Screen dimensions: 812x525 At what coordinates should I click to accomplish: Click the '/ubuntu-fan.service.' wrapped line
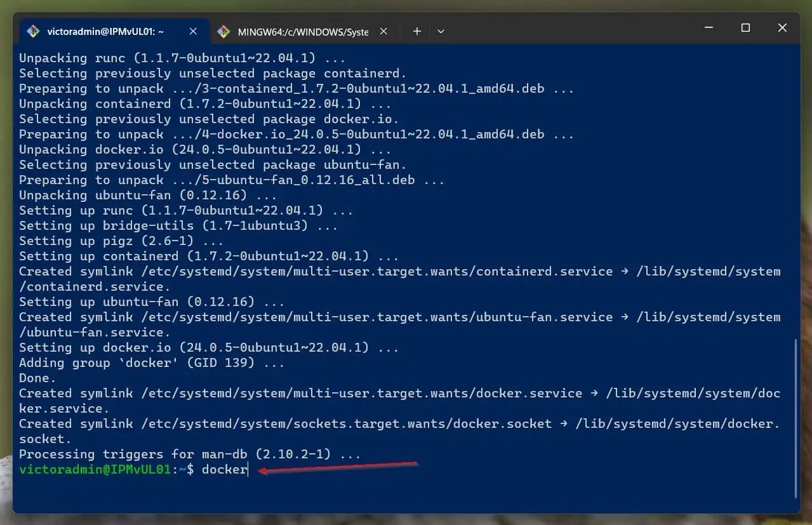95,333
